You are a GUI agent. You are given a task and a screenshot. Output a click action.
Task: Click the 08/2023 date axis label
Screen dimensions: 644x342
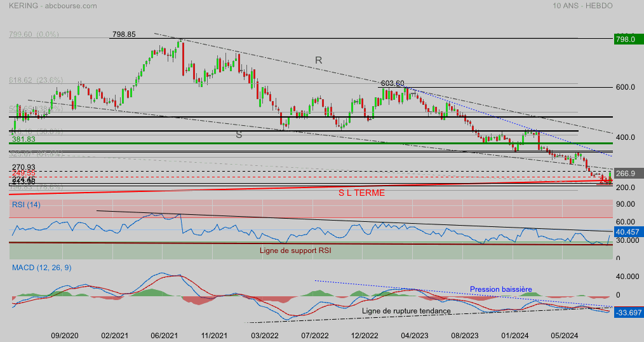(x=465, y=336)
